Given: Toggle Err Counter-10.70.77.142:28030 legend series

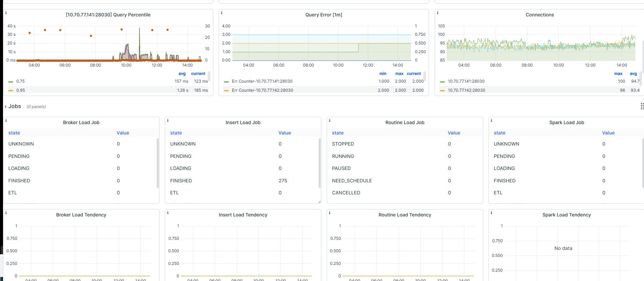Looking at the screenshot, I should 262,90.
